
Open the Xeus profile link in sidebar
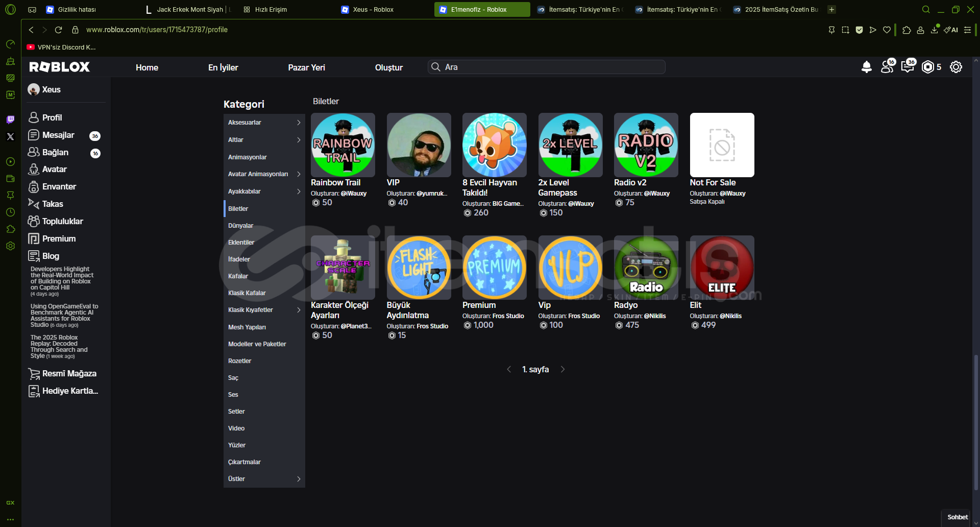coord(44,90)
